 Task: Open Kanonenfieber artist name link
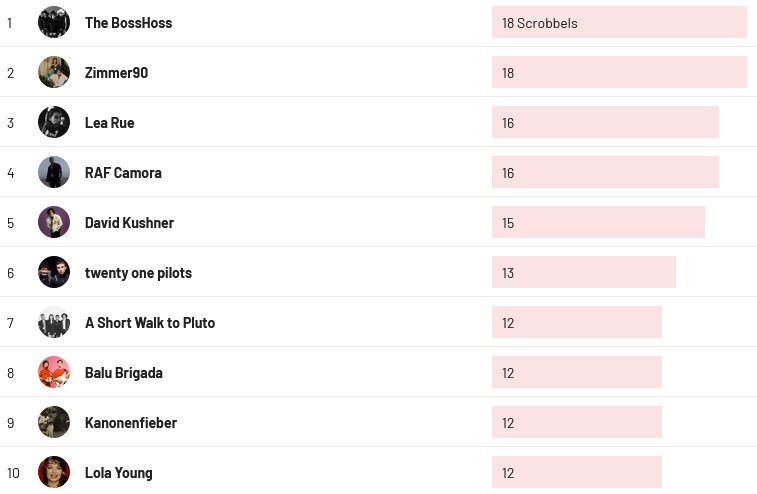[131, 423]
